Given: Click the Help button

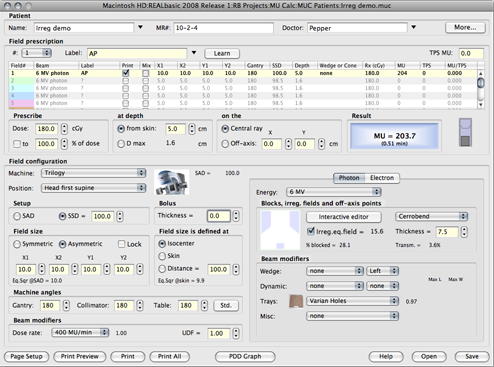Looking at the screenshot, I should [386, 357].
